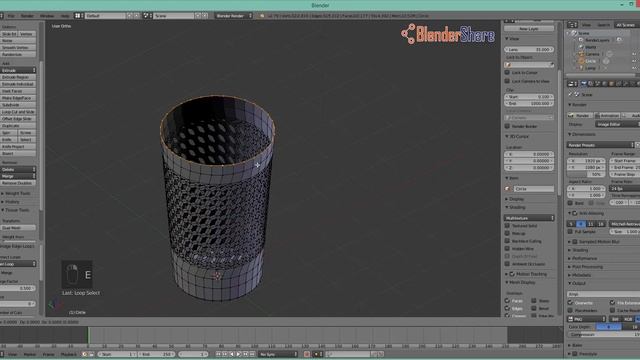Enable Hidden Wire checkbox

(x=507, y=248)
